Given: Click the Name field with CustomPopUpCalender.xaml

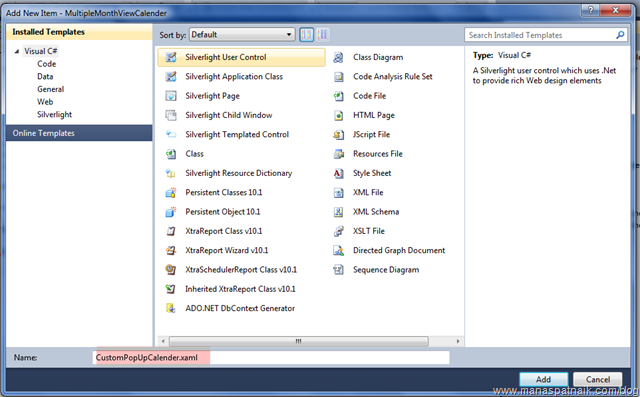Looking at the screenshot, I should 271,357.
